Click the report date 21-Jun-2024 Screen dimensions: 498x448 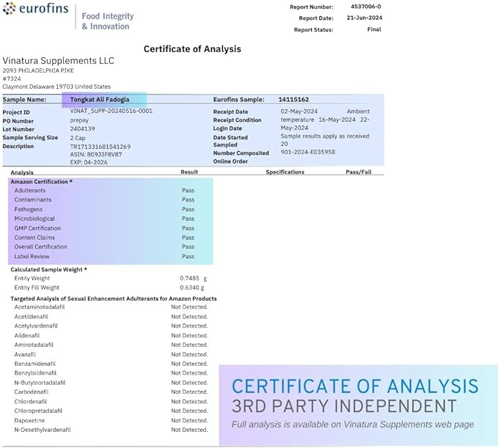click(366, 18)
